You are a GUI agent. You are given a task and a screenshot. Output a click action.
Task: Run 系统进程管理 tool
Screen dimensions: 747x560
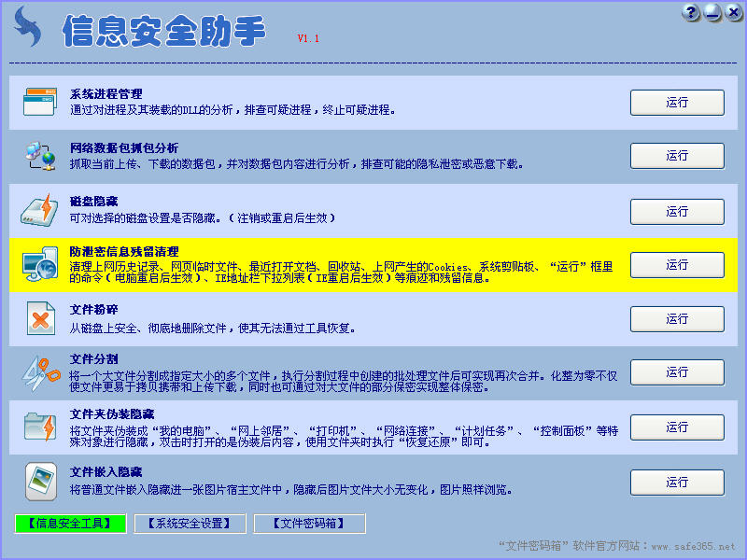coord(677,103)
